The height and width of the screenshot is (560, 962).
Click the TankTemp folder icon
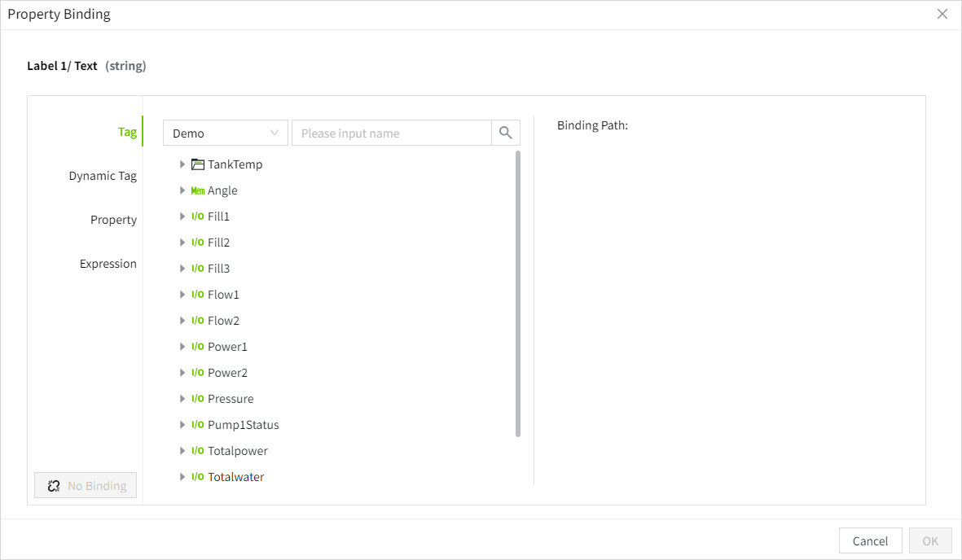197,164
